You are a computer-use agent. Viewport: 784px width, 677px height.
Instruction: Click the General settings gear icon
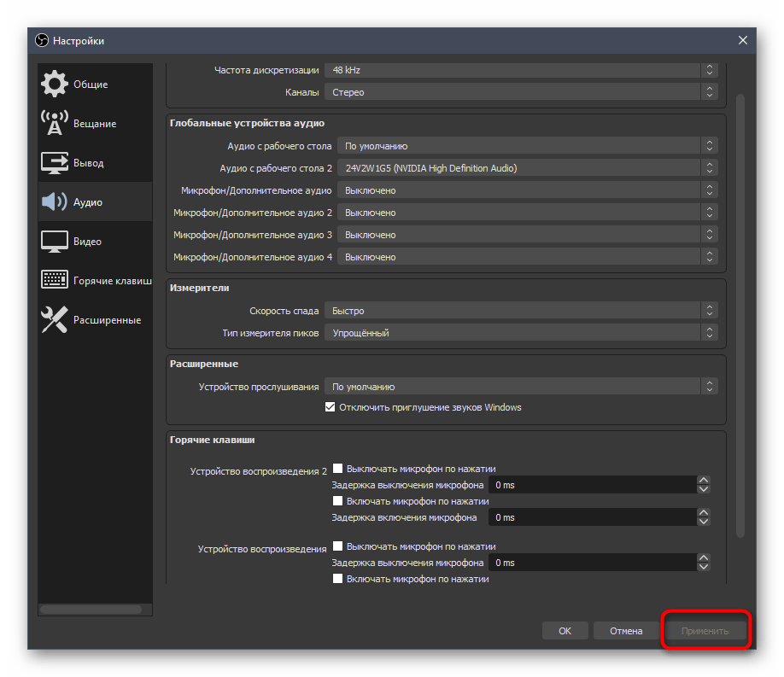point(55,85)
